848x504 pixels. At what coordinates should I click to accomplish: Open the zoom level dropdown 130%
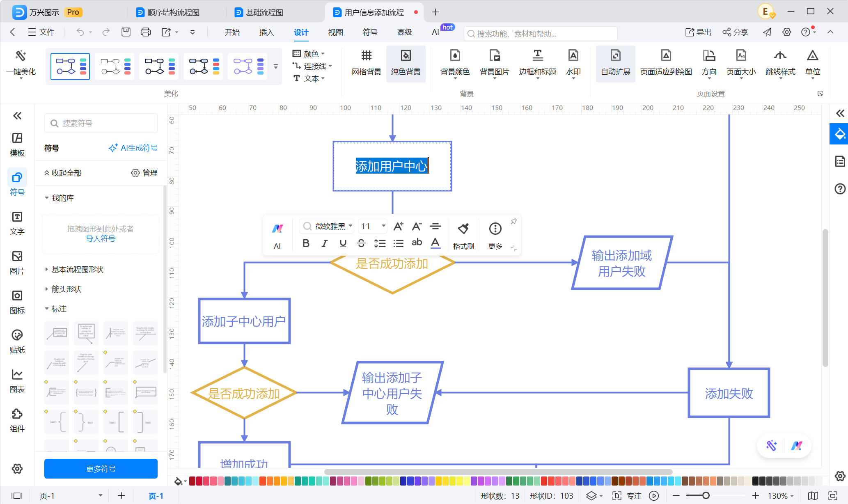click(780, 496)
